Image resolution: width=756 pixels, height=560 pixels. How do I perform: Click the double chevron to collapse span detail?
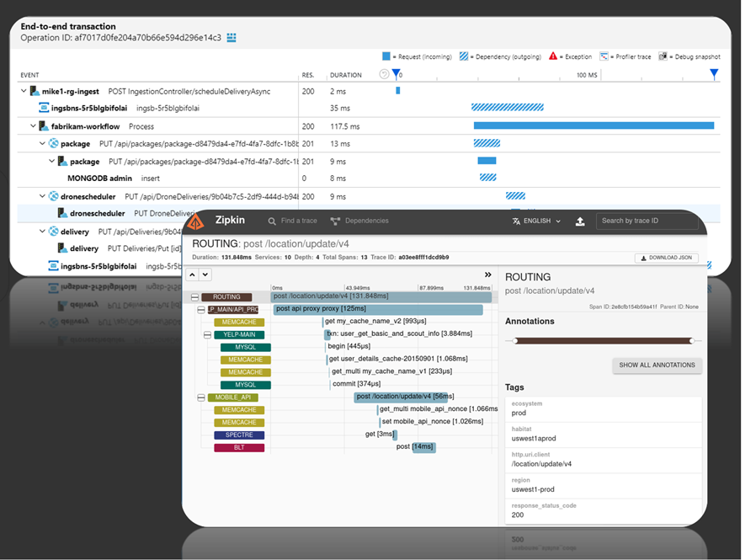(x=488, y=275)
